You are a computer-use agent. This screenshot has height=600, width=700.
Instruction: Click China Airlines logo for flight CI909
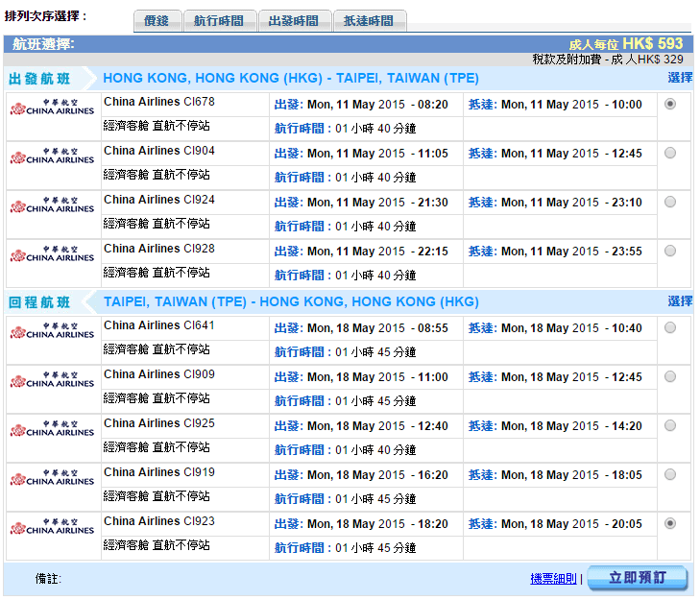coord(52,378)
